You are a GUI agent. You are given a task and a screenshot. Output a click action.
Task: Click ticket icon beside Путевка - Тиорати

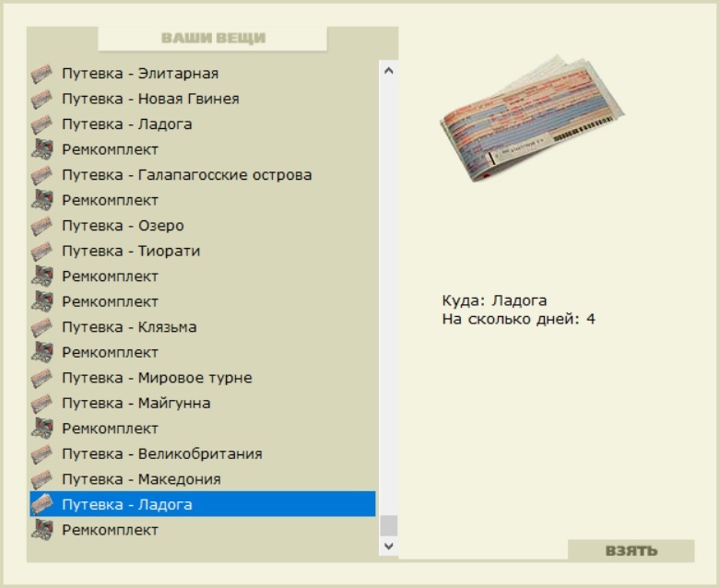click(x=41, y=251)
